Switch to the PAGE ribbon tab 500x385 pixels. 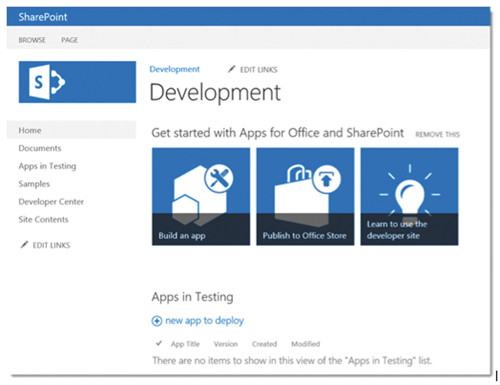point(69,40)
